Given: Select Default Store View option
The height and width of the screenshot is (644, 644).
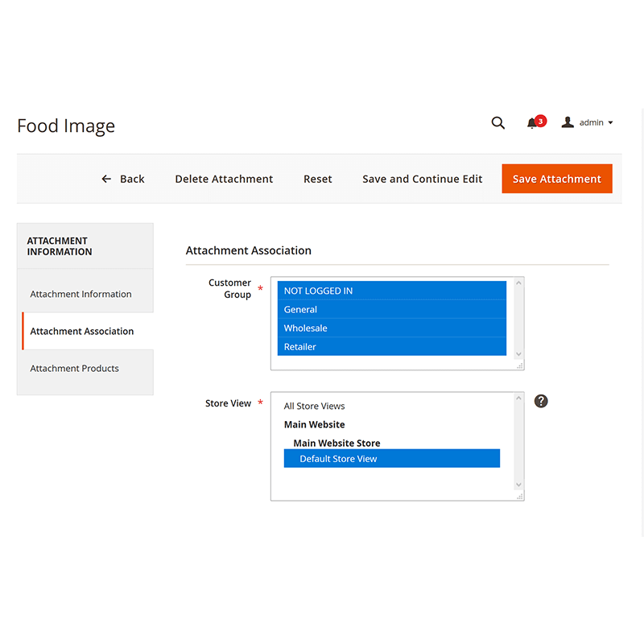Looking at the screenshot, I should coord(391,459).
